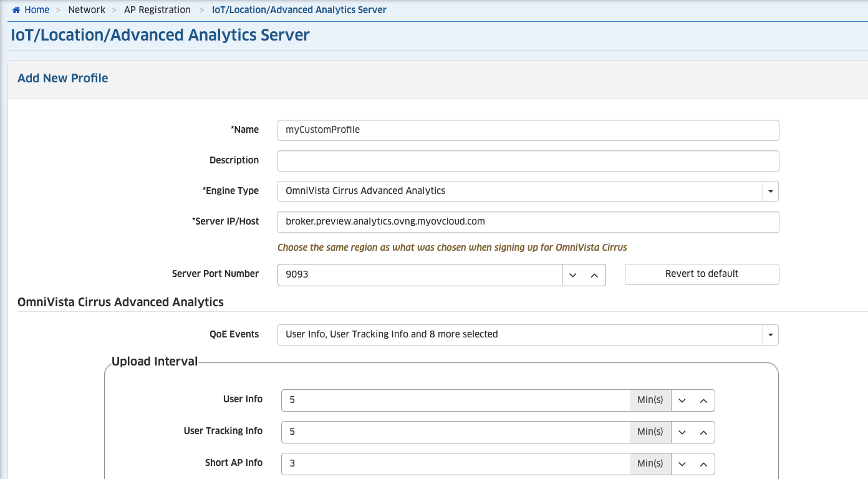Decrease User Info interval
This screenshot has height=479, width=868.
pyautogui.click(x=682, y=400)
